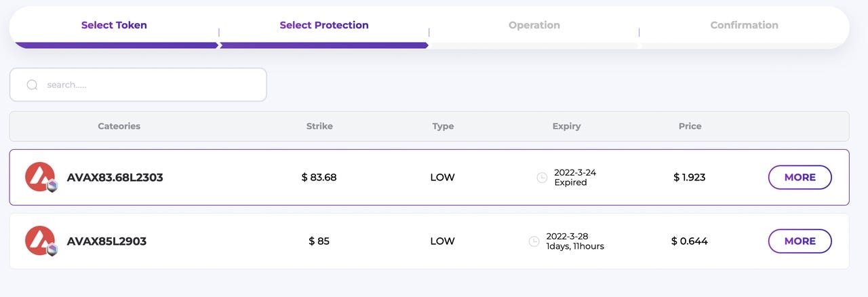Click the AVAX logo in AVAX85L2903 row
The height and width of the screenshot is (297, 868).
pyautogui.click(x=40, y=241)
